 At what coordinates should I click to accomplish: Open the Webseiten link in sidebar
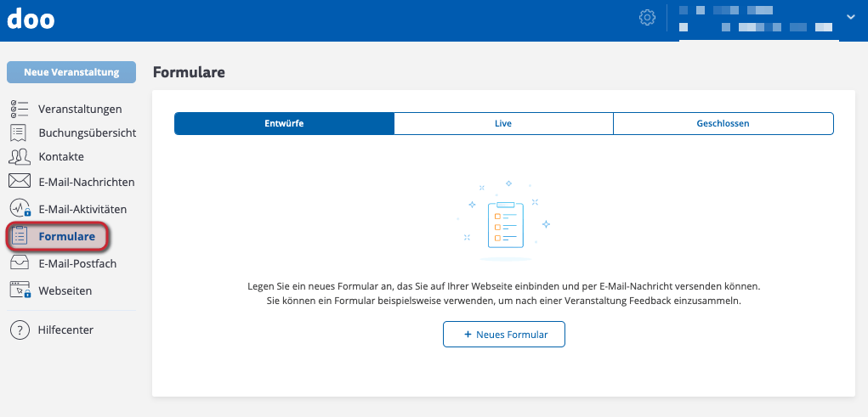[x=65, y=290]
